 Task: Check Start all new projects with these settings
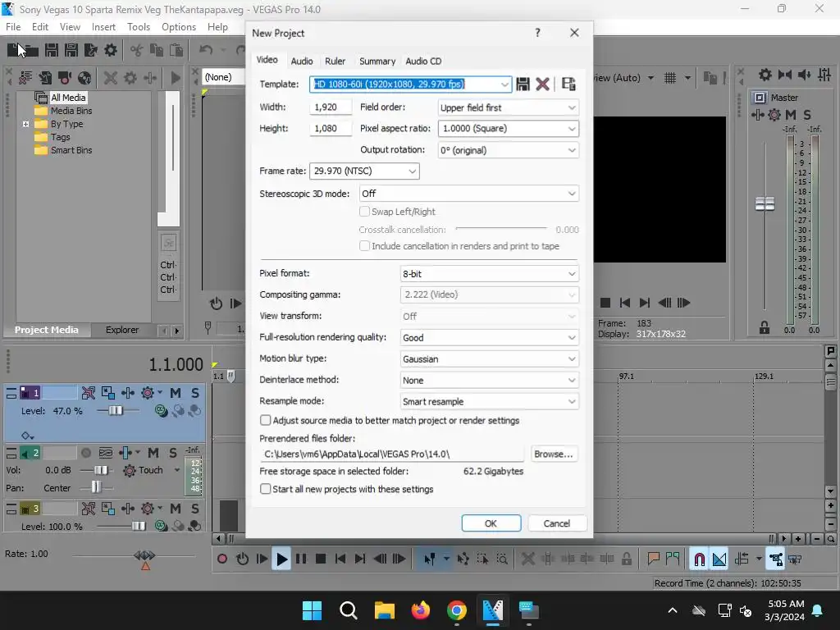265,489
